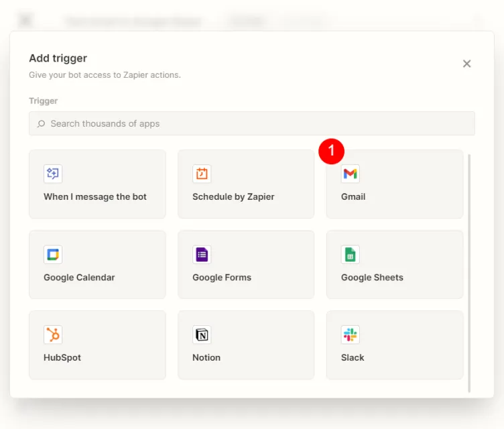Pick the Google Calendar trigger label

(79, 278)
